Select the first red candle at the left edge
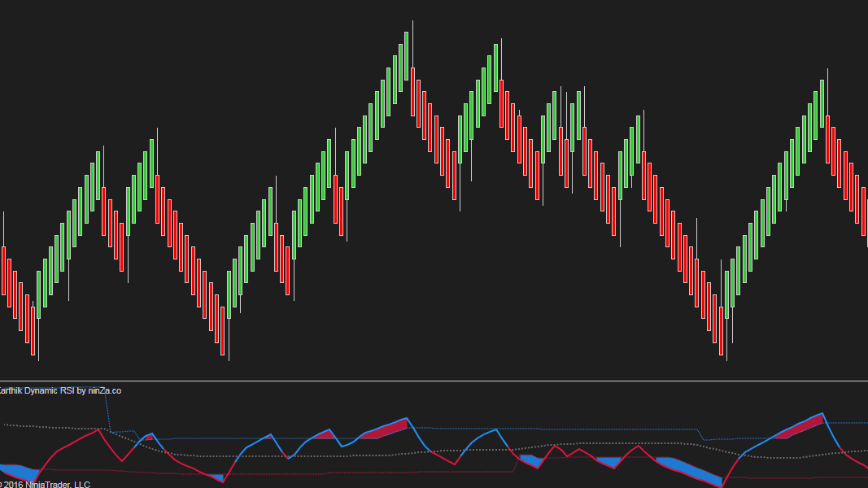 pos(4,270)
